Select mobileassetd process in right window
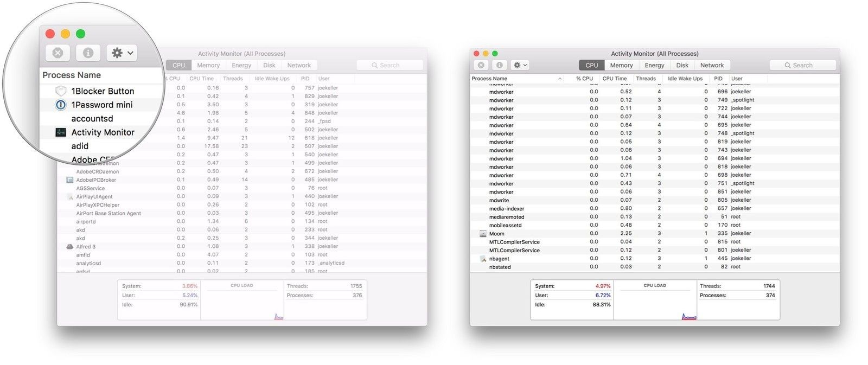 (655, 225)
